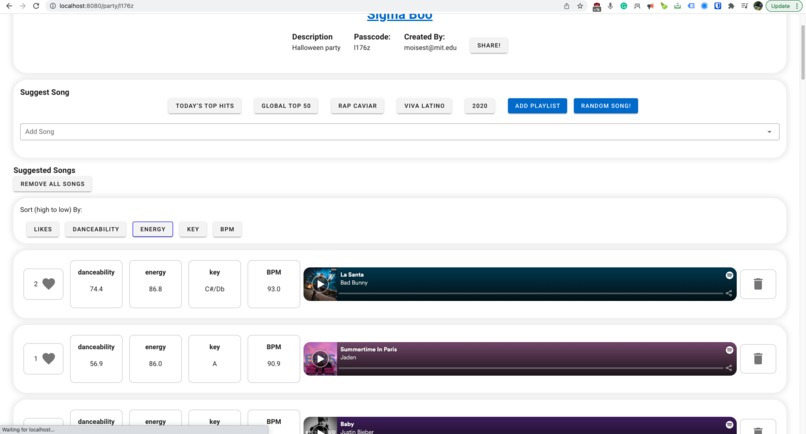This screenshot has height=434, width=806.
Task: Delete La Santa with the trash icon
Action: (758, 284)
